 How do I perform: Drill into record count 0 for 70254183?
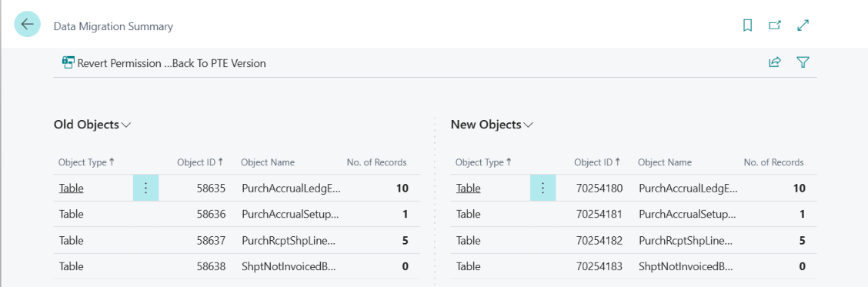(x=802, y=266)
